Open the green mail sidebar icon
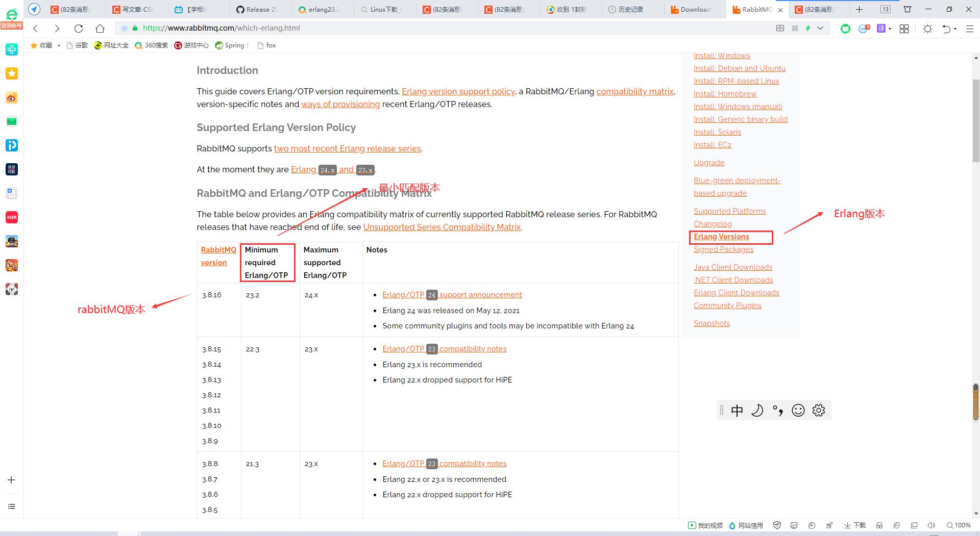The image size is (980, 536). click(x=11, y=121)
